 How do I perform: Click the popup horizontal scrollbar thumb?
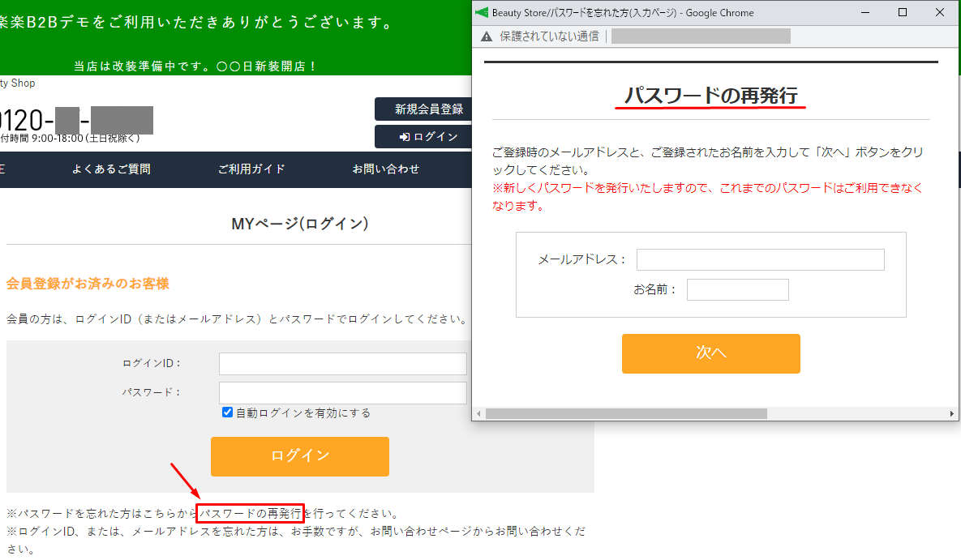[626, 413]
